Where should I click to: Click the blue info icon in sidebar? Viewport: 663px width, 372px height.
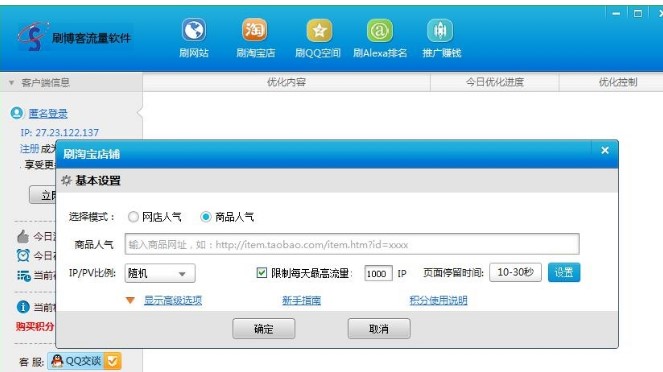click(23, 306)
